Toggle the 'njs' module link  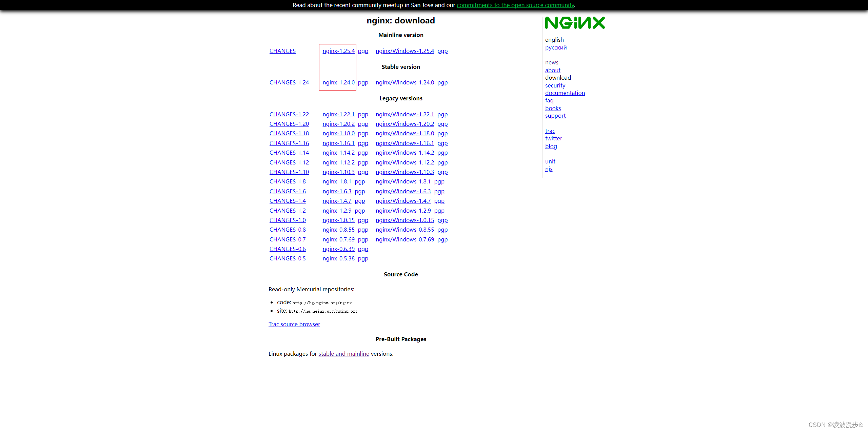[x=548, y=169]
